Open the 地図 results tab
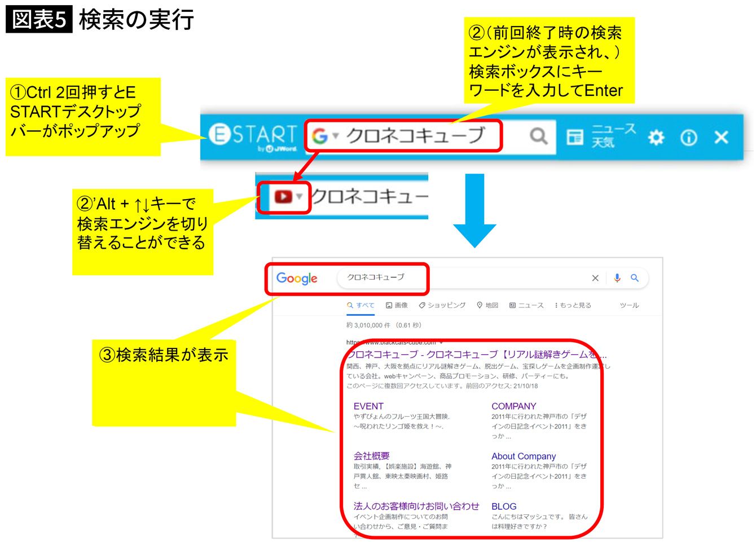Image resolution: width=756 pixels, height=547 pixels. 487,305
